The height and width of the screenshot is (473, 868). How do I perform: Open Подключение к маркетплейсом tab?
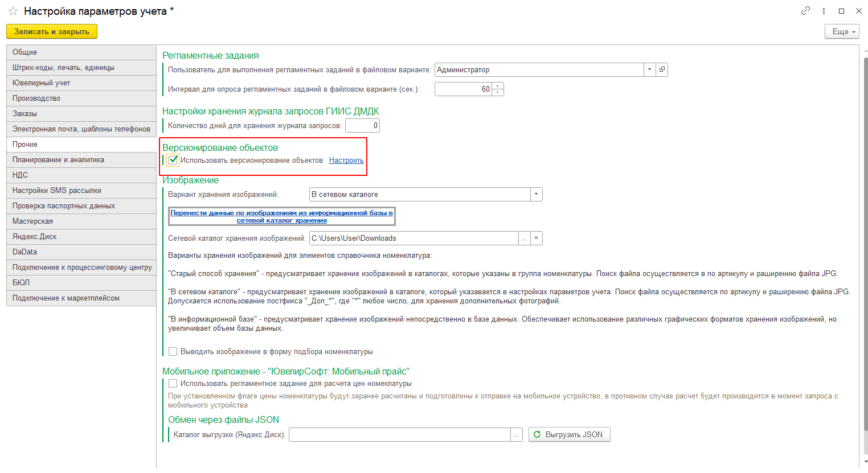[81, 298]
